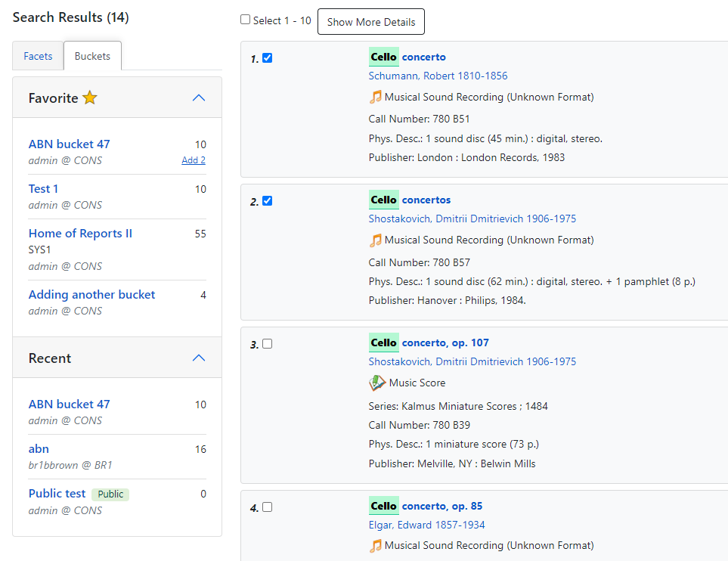
Task: Uncheck result 2, Cello concertos
Action: coord(267,200)
